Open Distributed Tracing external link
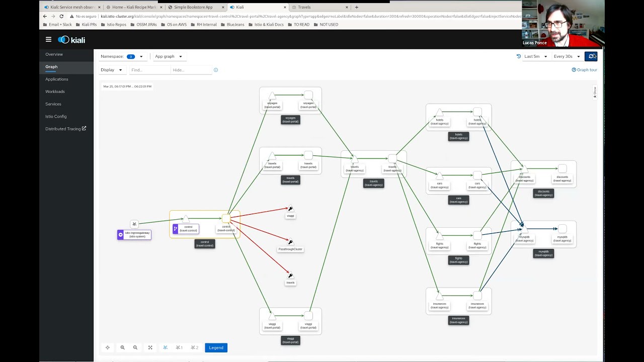 coord(66,129)
